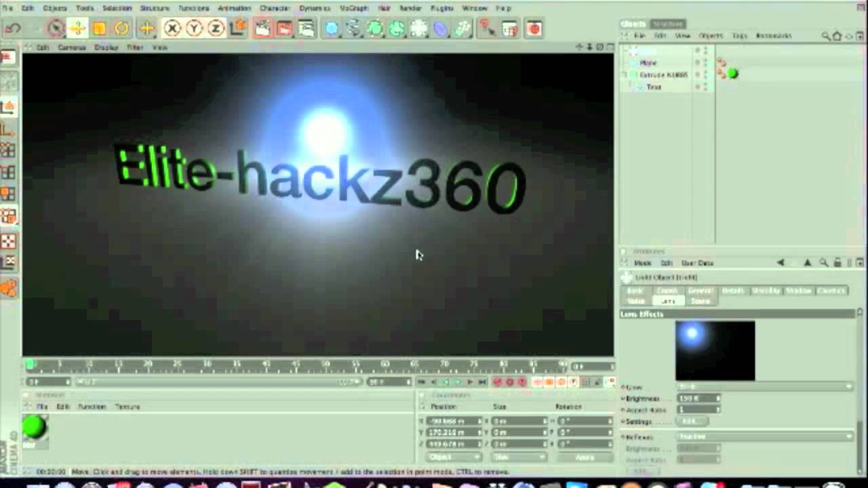868x488 pixels.
Task: Toggle the X axis lock
Action: point(173,28)
